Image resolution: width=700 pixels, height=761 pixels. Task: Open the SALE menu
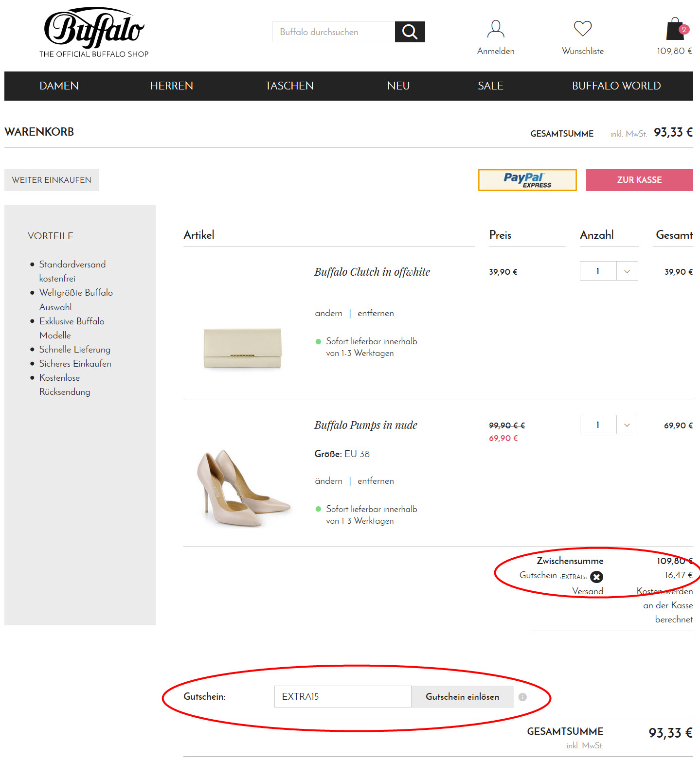pyautogui.click(x=490, y=86)
